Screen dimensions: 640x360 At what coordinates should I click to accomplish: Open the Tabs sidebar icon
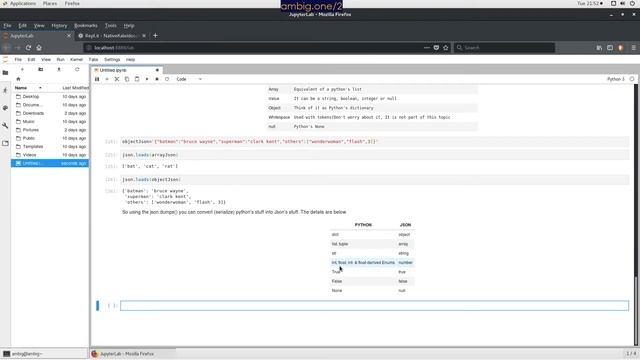(x=5, y=143)
